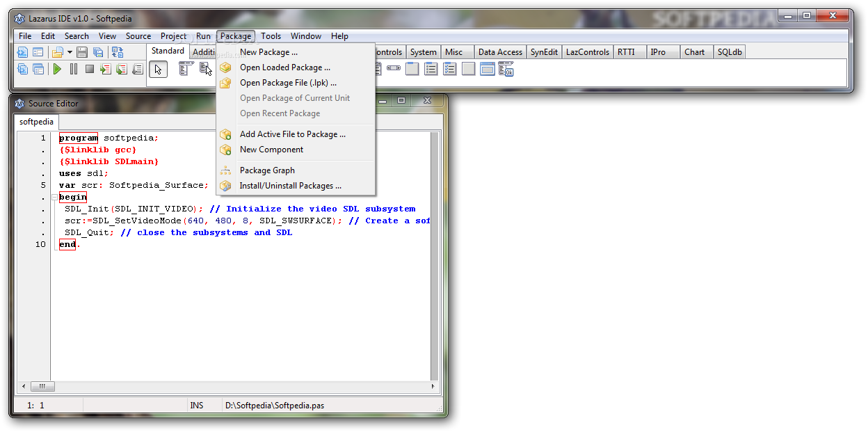
Task: Expand the Open recent files dropdown arrow
Action: pyautogui.click(x=70, y=52)
